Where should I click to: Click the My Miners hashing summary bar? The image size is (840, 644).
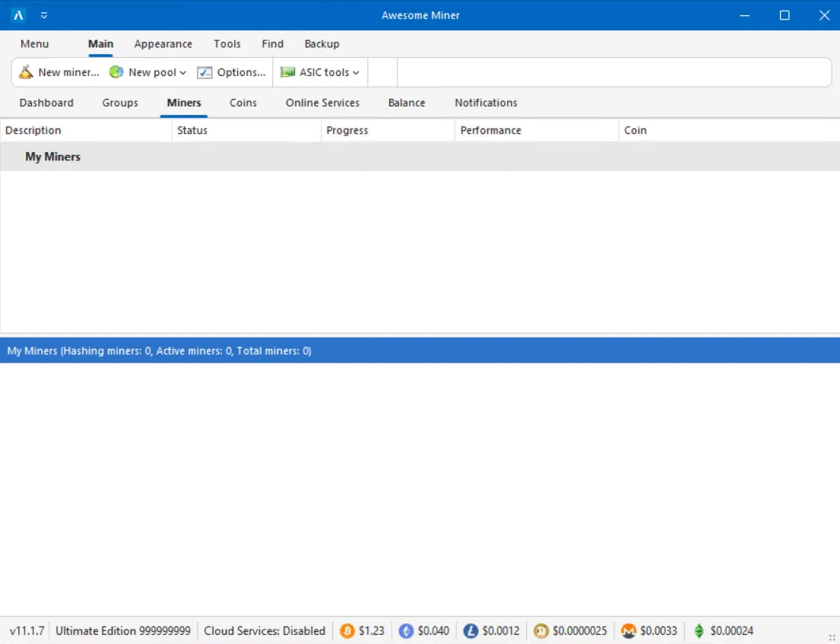(x=420, y=351)
